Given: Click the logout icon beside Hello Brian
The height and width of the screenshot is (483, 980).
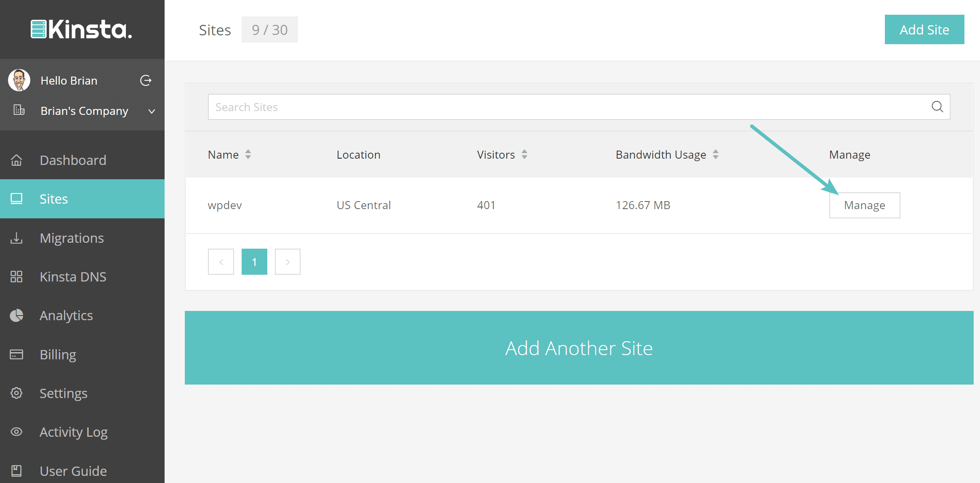Looking at the screenshot, I should (x=146, y=80).
